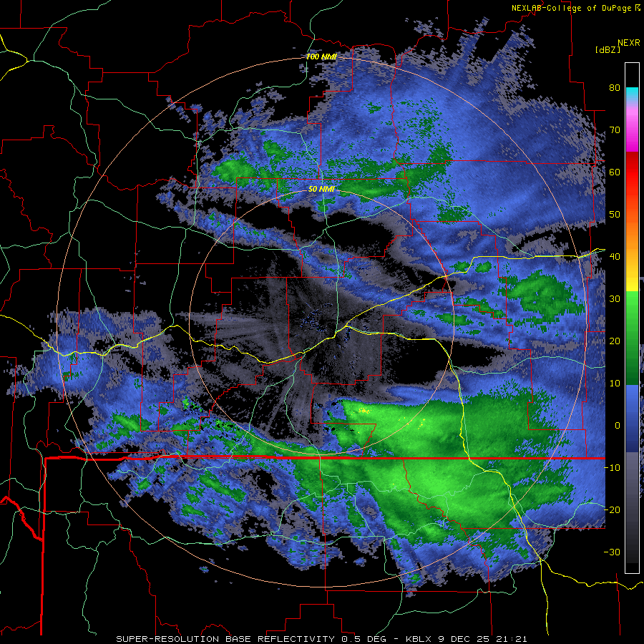Click the 70 value on the dBZ scale
Screen dimensions: 644x644
[615, 130]
